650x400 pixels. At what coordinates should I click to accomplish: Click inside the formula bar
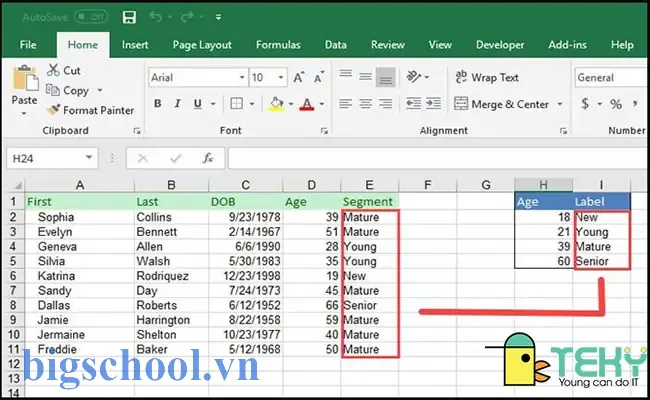tap(439, 158)
